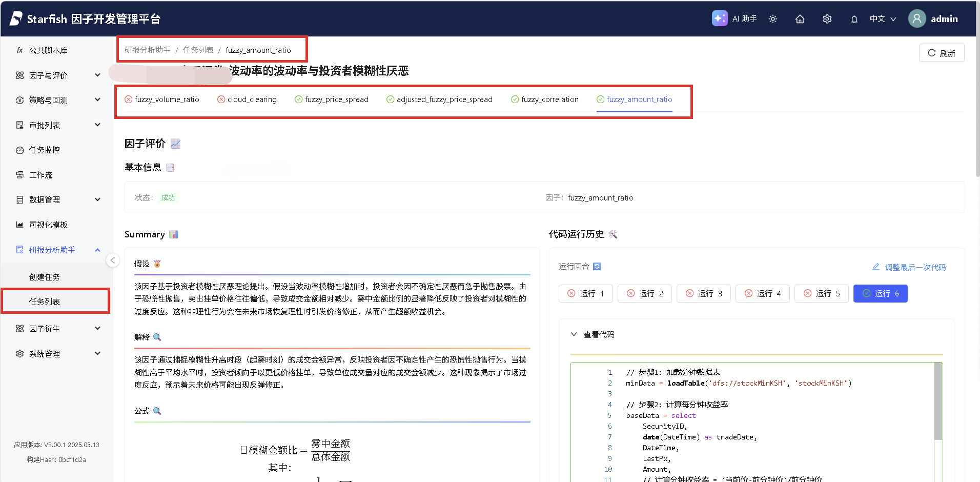Switch to the cloud_clearing tab
Viewport: 980px width, 482px height.
click(247, 99)
